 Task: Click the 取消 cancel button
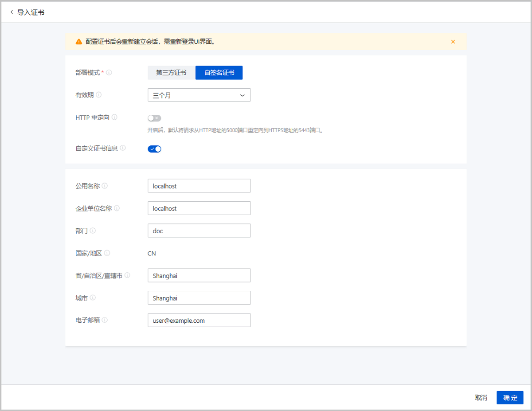481,397
